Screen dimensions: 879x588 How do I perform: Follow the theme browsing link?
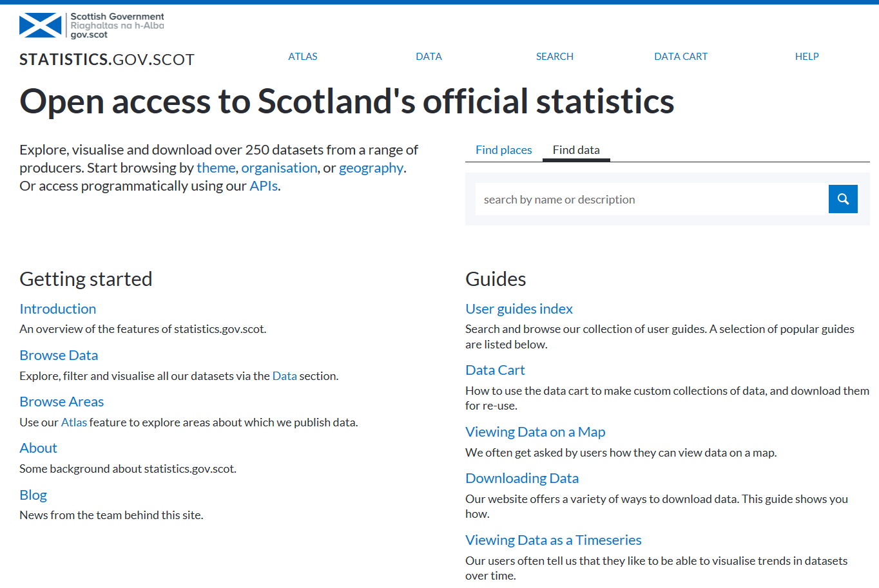click(216, 168)
